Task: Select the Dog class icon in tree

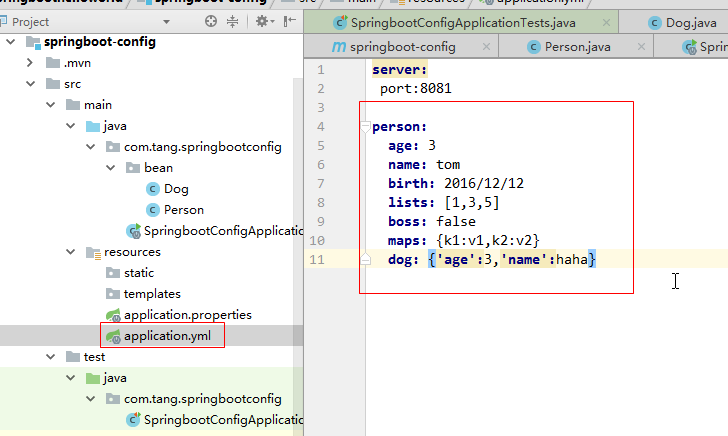Action: tap(153, 189)
